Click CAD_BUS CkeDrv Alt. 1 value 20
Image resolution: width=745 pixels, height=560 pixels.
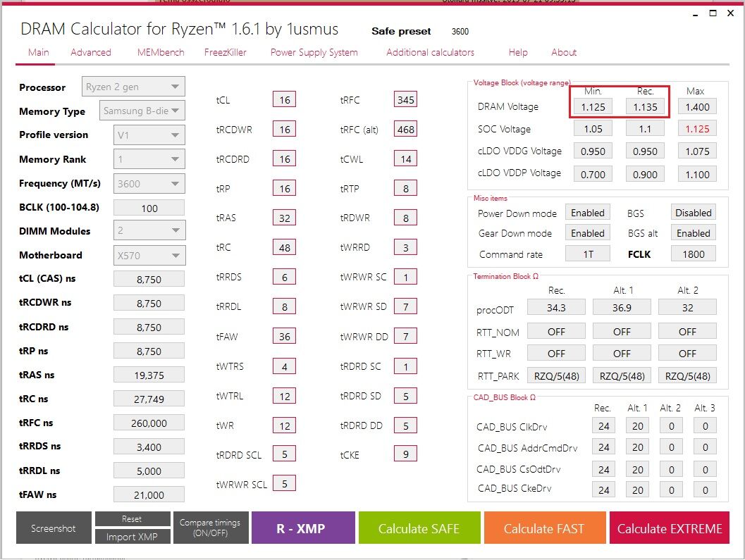(x=638, y=490)
